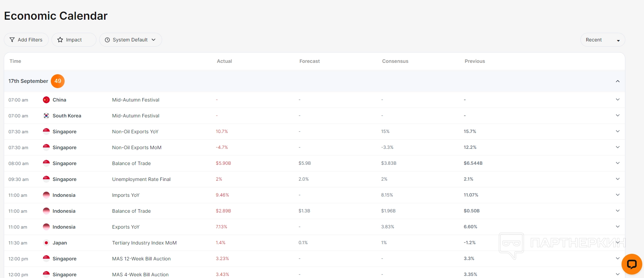This screenshot has width=644, height=278.
Task: Open the Recent sort dropdown
Action: 603,40
